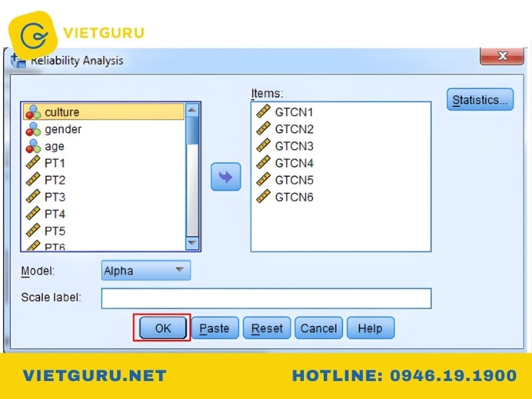
Task: Click the GTCN6 scale ruler icon
Action: 263,196
